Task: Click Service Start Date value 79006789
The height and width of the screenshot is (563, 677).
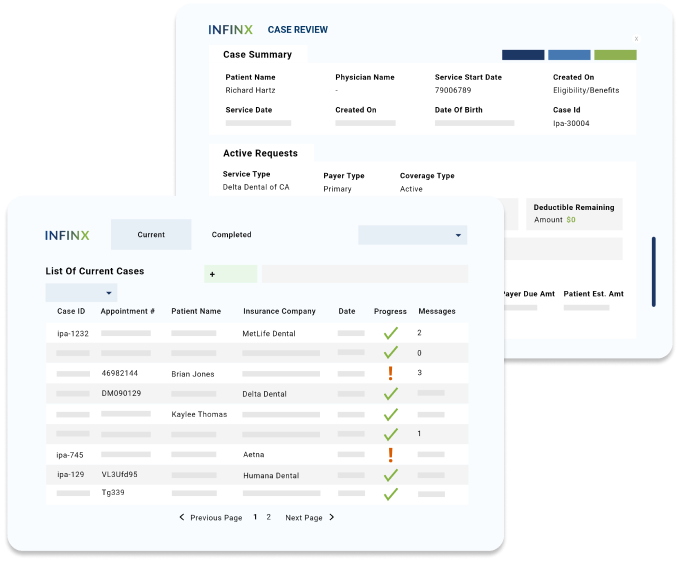Action: point(453,90)
